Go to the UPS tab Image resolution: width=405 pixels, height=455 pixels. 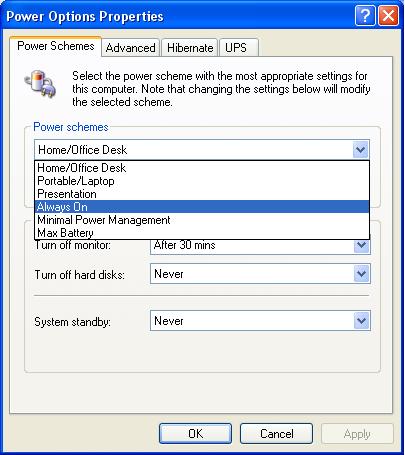[239, 48]
